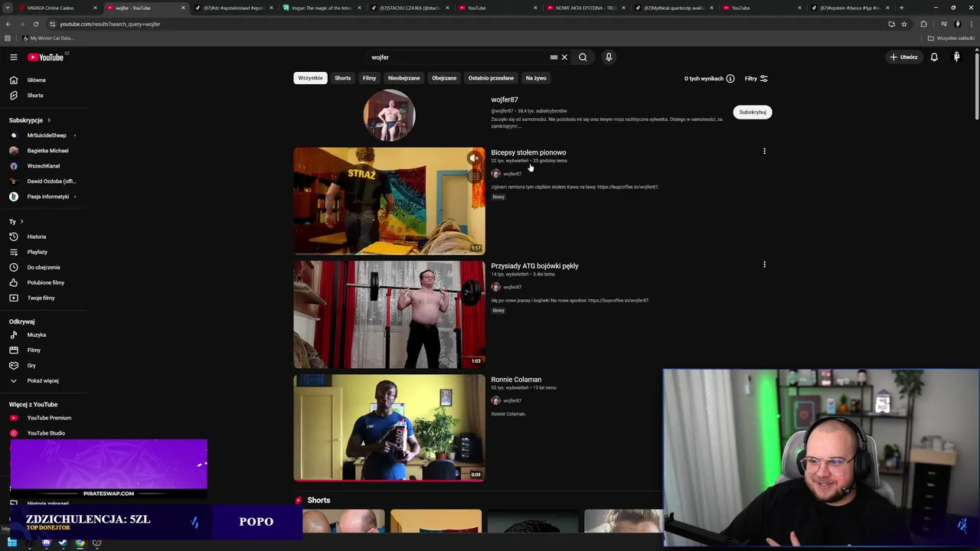The image size is (980, 551).
Task: Open the info icon beside O tych wynikach
Action: [730, 79]
